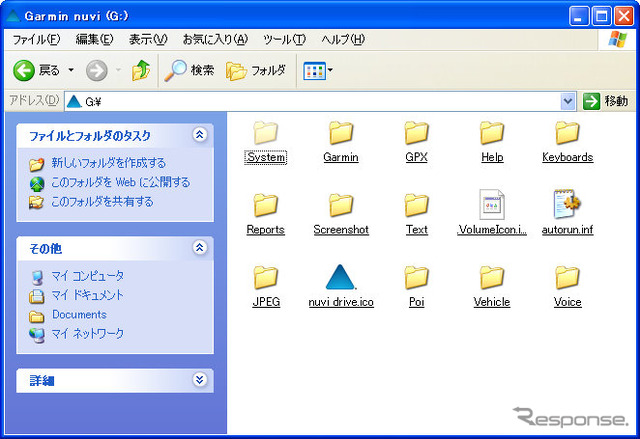Open the address bar dropdown

568,101
